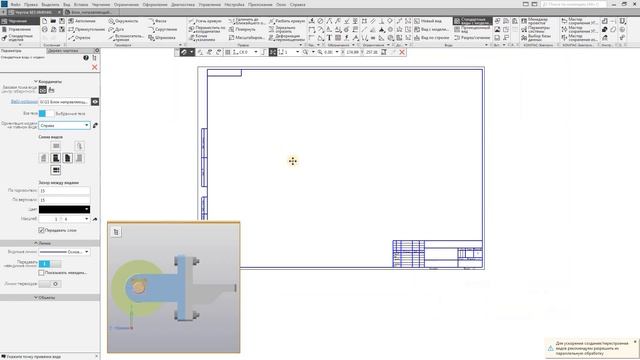Viewport: 640px width, 360px height.
Task: Collapse the Координаты section
Action: [48, 82]
